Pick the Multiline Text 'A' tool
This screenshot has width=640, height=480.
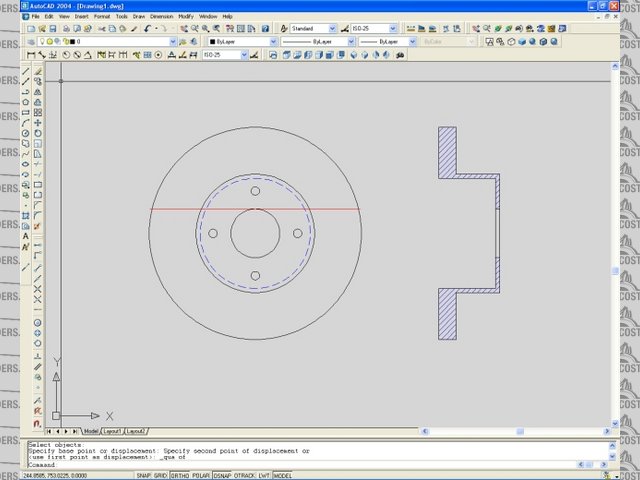click(x=25, y=236)
